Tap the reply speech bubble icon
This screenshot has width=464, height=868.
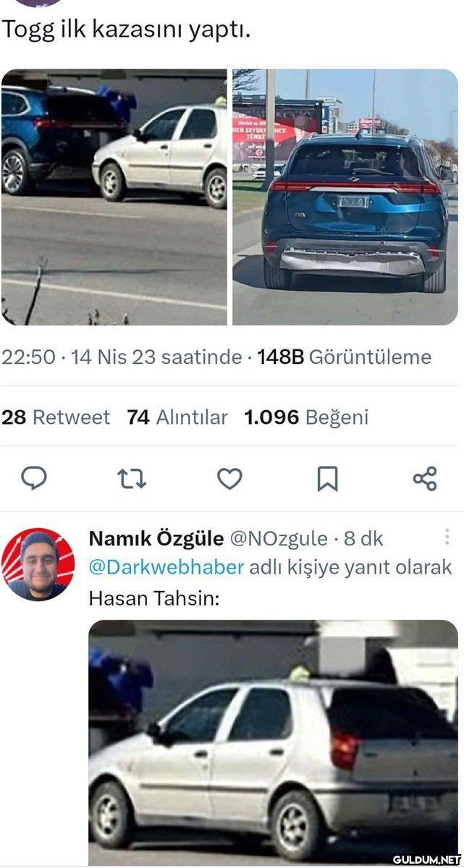[34, 478]
